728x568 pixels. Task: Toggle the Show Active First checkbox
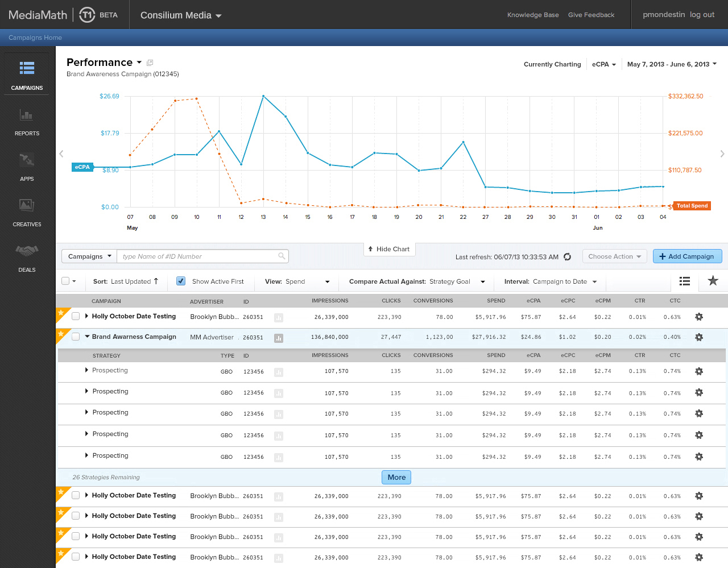181,281
